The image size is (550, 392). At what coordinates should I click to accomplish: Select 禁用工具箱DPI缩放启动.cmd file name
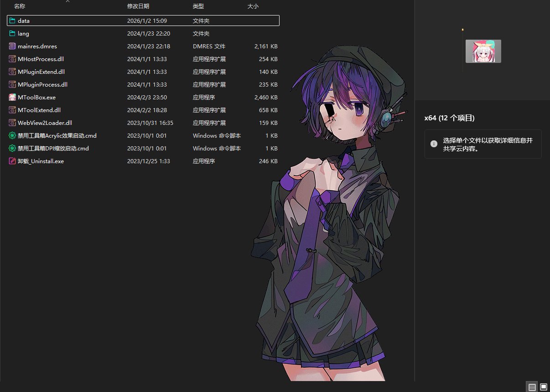[53, 149]
